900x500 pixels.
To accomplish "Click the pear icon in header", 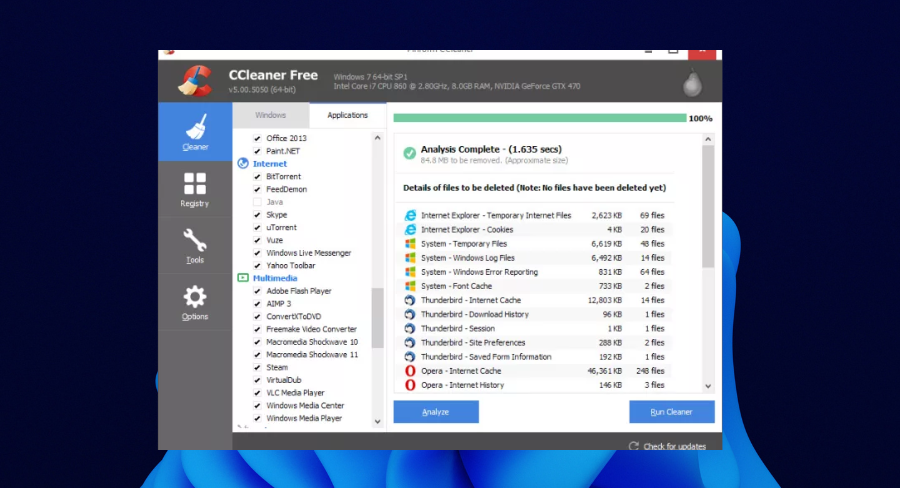I will coord(692,82).
